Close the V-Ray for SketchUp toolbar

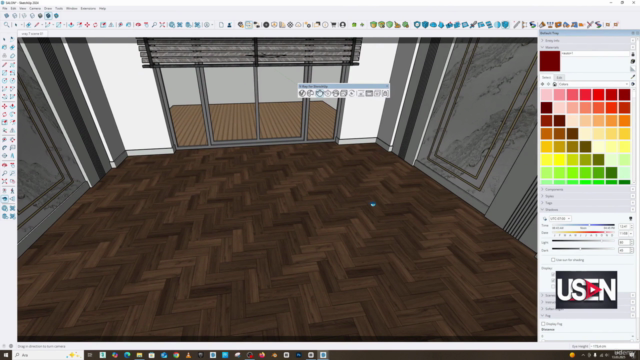[x=387, y=86]
